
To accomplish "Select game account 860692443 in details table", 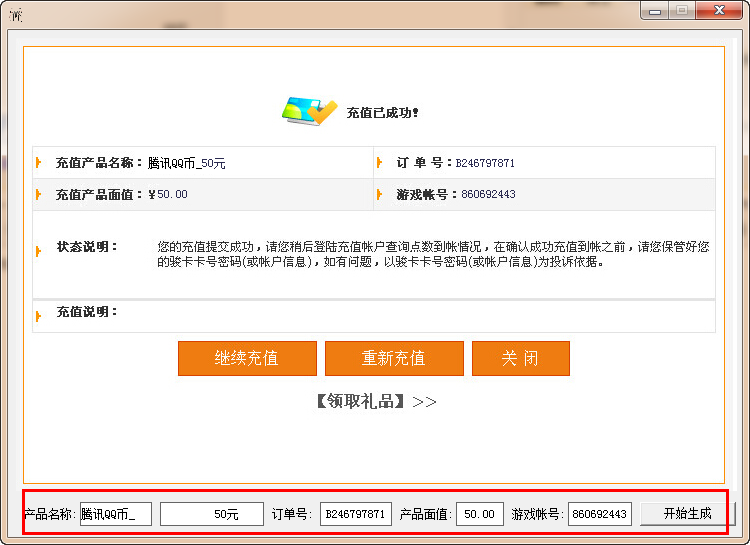I will click(488, 194).
